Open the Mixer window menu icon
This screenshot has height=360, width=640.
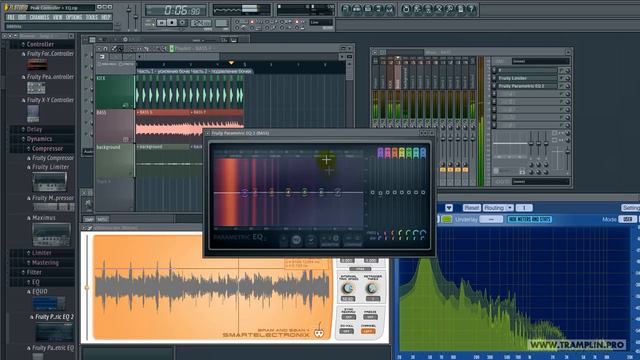point(375,52)
